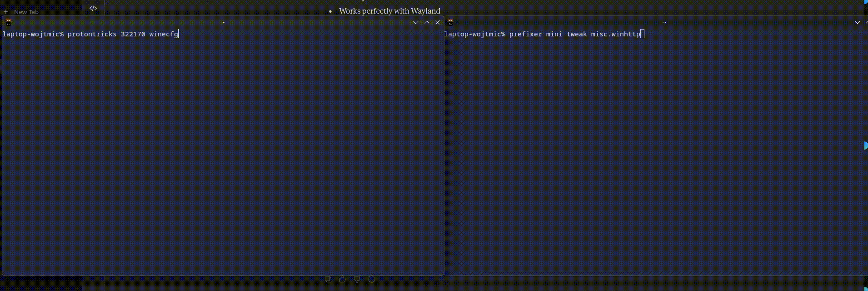Give a thumbs down to the response

[x=357, y=279]
